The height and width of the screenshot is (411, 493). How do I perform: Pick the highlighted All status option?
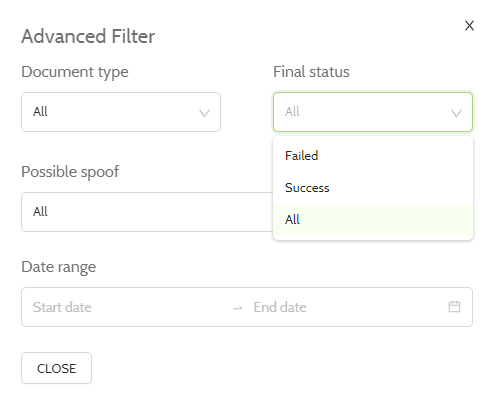coord(373,220)
